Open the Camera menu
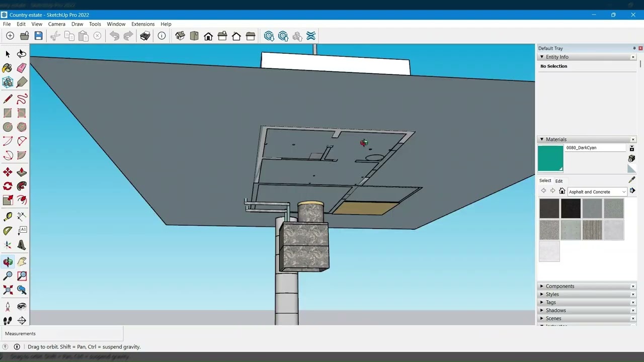The width and height of the screenshot is (644, 362). pos(57,24)
